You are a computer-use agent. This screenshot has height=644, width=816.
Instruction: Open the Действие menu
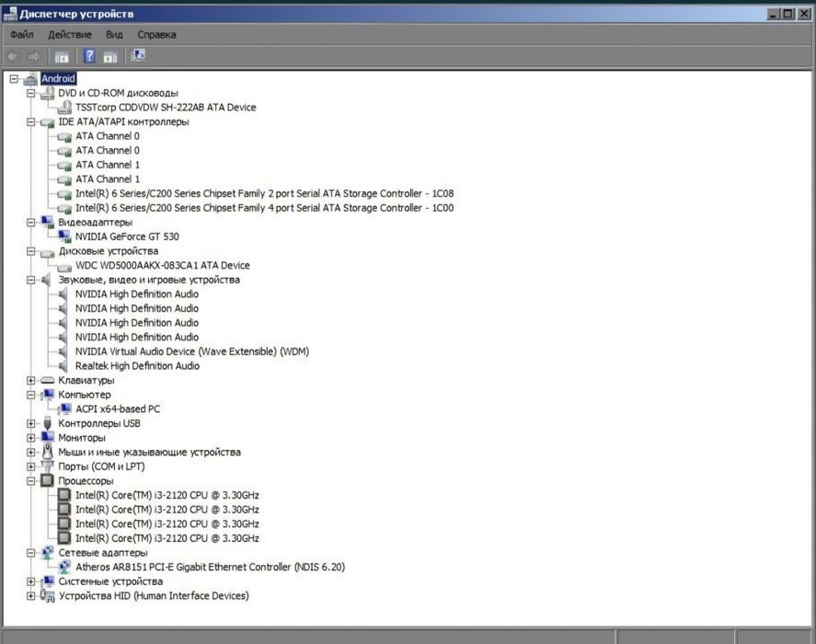point(70,35)
